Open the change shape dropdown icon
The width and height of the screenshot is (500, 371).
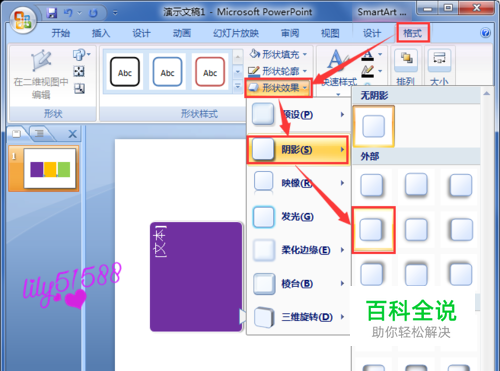[x=81, y=54]
